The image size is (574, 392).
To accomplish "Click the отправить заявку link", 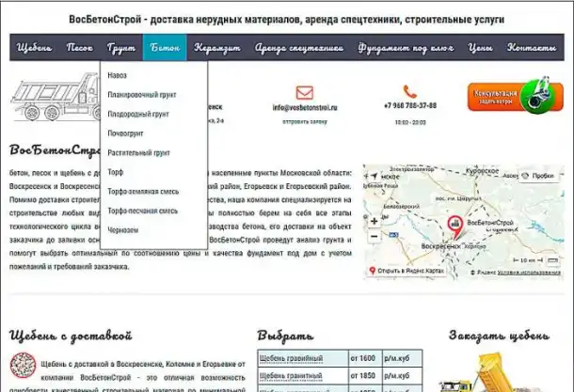I will pos(305,122).
